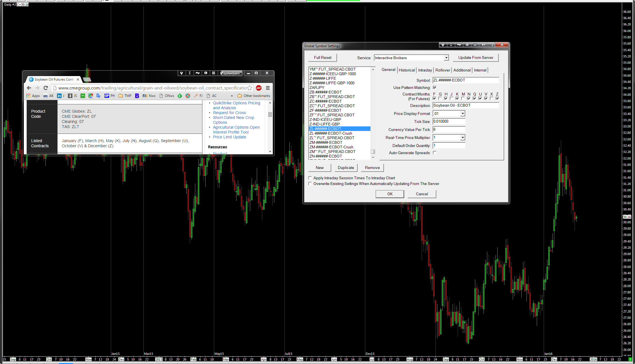Screen dimensions: 635x364
Task: Switch to the Rollover tab
Action: (443, 70)
